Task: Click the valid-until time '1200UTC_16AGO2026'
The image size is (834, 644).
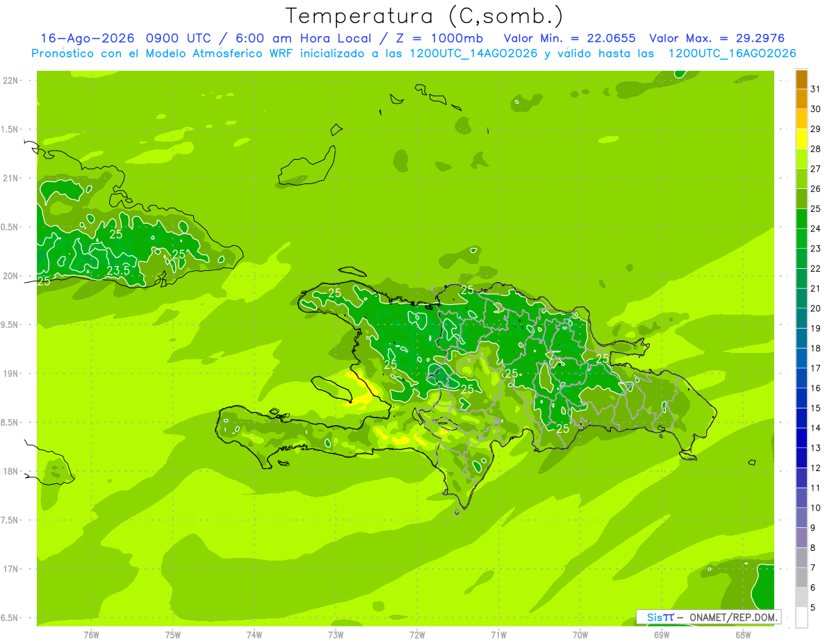Action: tap(732, 53)
